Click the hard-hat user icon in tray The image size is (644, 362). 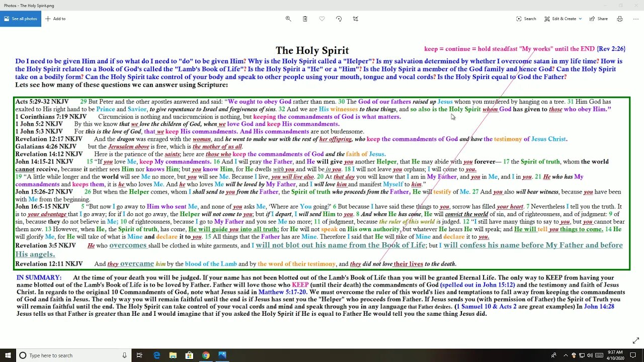(x=574, y=355)
